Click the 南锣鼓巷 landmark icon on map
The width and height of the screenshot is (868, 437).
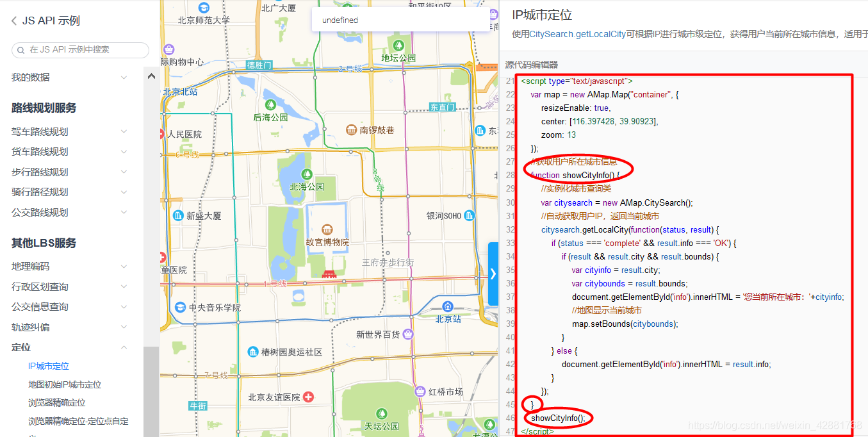(351, 130)
